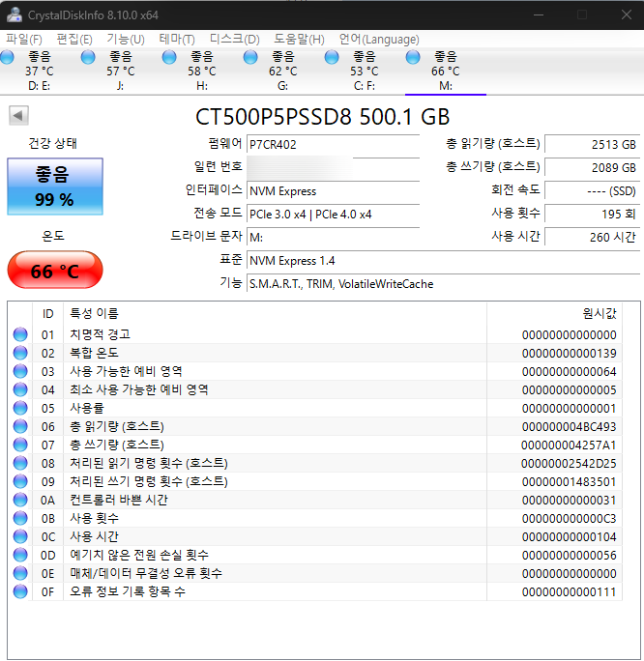This screenshot has width=644, height=661.
Task: Select the 매체/데이터 무결성 오류 횟수 row text
Action: 145,573
